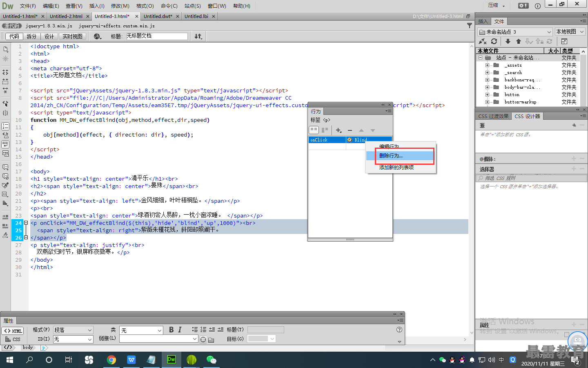Viewport: 588px width, 368px height.
Task: Open the 类 class dropdown
Action: coord(141,330)
